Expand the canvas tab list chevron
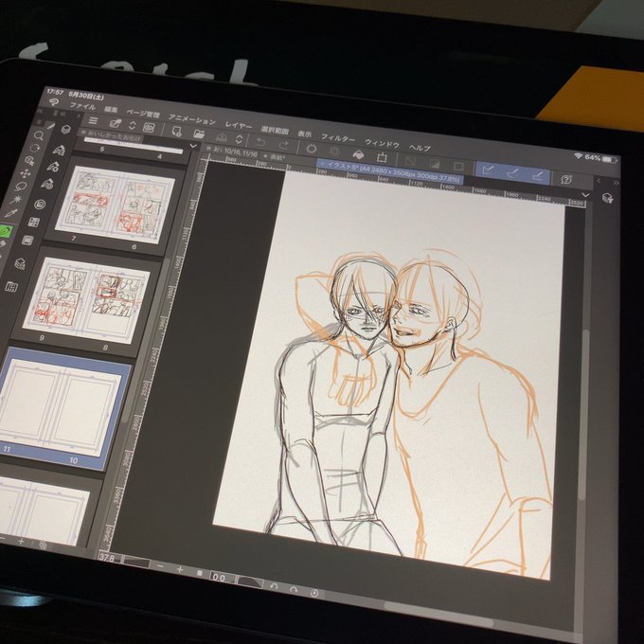This screenshot has height=644, width=644. click(585, 195)
